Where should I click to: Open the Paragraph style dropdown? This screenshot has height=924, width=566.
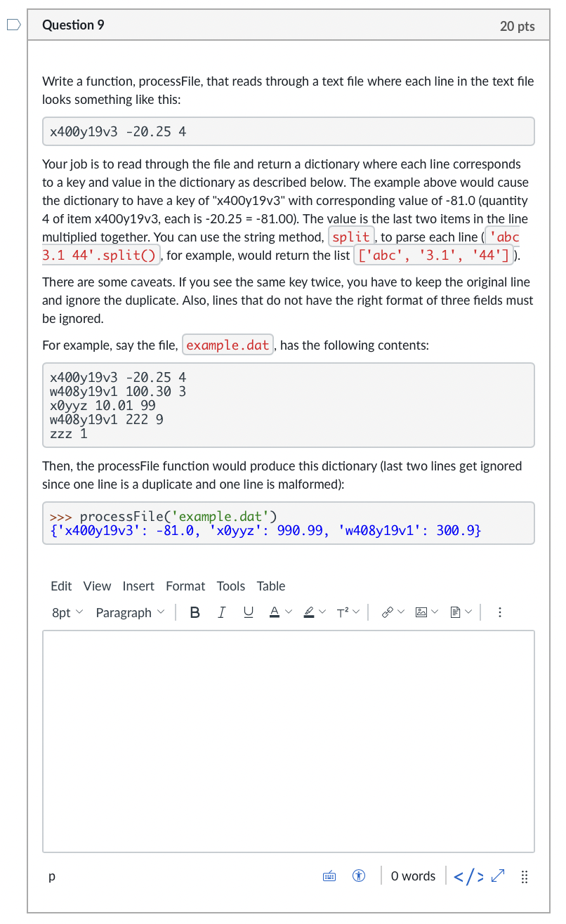(130, 612)
